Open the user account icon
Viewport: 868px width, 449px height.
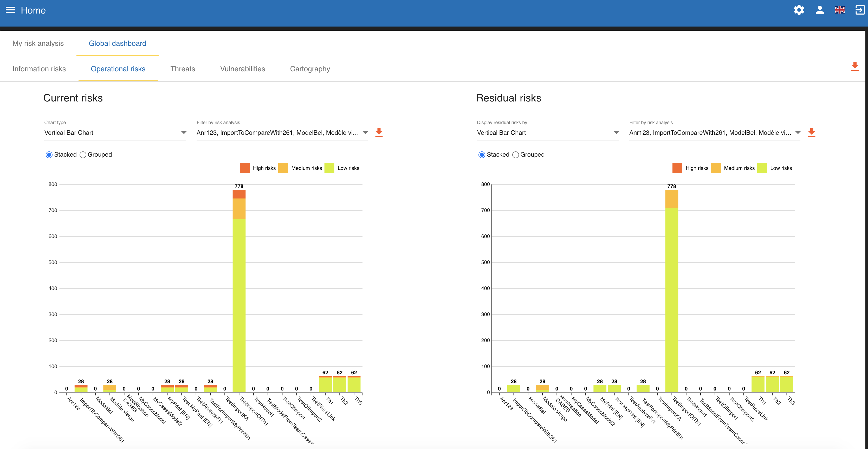pos(820,10)
